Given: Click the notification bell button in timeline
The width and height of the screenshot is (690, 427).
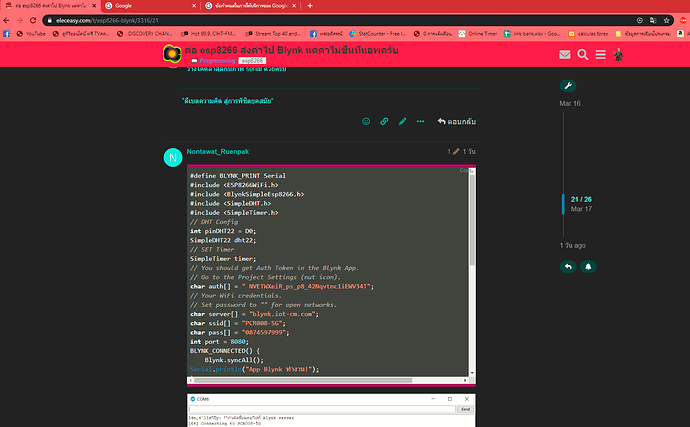Looking at the screenshot, I should pyautogui.click(x=588, y=267).
